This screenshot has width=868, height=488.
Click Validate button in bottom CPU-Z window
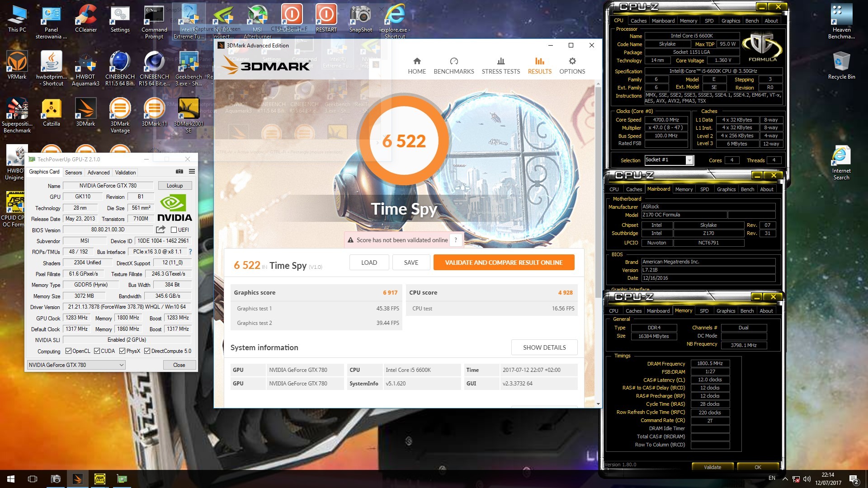coord(712,467)
